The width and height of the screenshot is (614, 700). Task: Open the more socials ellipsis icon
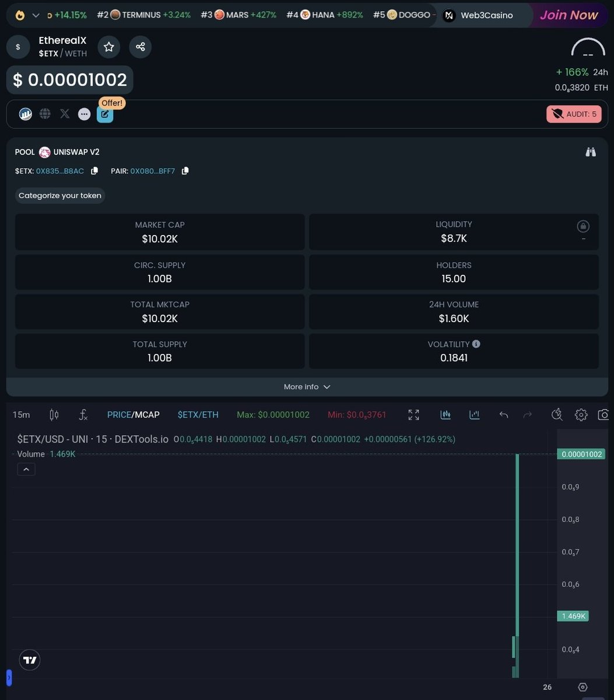[x=85, y=114]
